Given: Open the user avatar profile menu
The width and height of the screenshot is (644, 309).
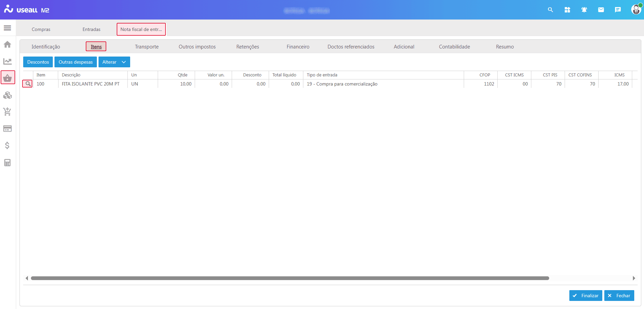Looking at the screenshot, I should coord(636,9).
